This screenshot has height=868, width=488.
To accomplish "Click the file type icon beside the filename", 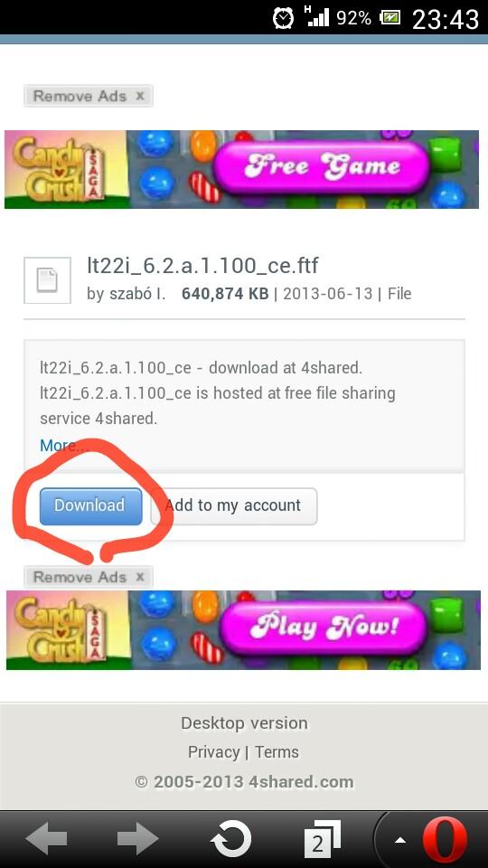I will click(47, 280).
